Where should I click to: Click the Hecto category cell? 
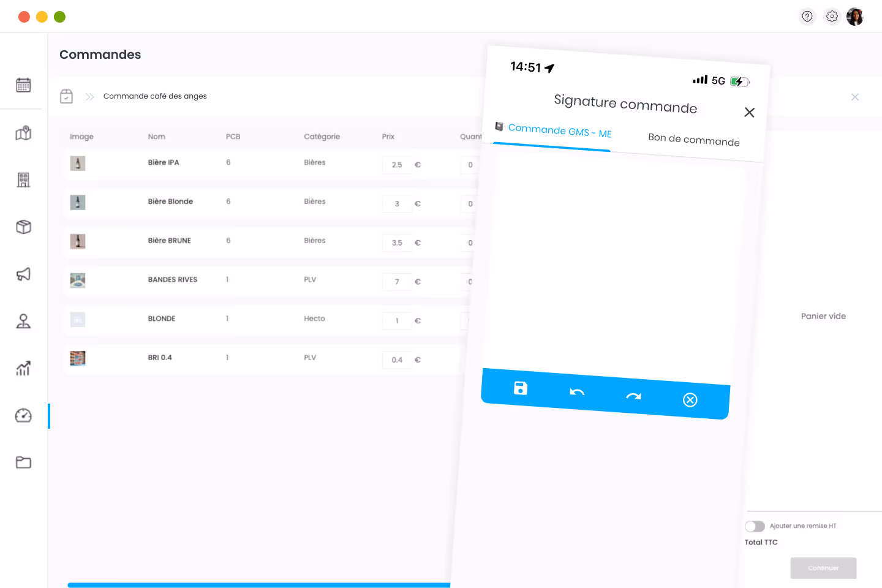[x=314, y=318]
